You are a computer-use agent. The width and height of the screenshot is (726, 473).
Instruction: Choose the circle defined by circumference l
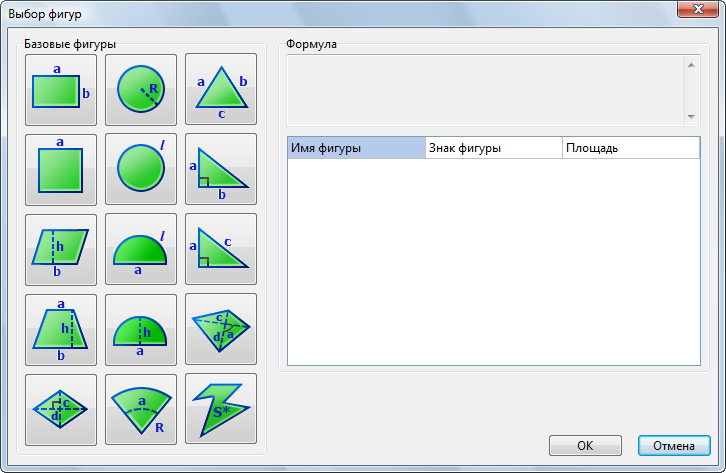click(141, 170)
